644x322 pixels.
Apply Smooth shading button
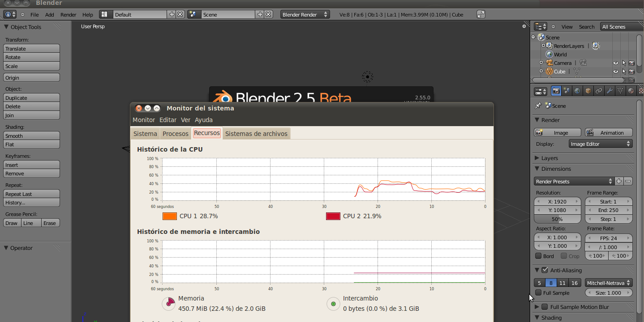click(31, 136)
